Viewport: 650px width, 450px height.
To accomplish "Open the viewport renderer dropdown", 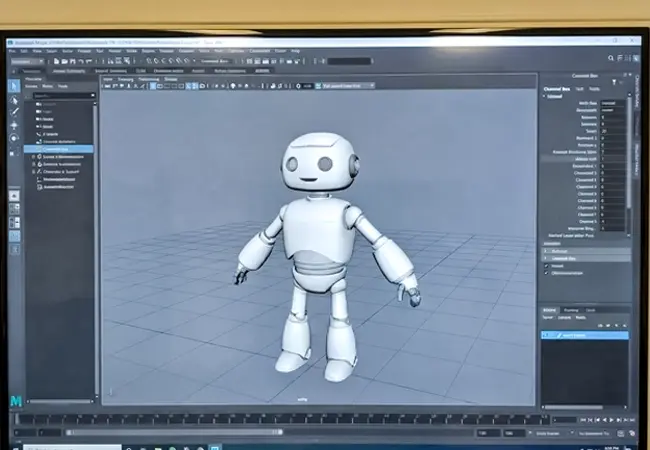I will point(347,86).
